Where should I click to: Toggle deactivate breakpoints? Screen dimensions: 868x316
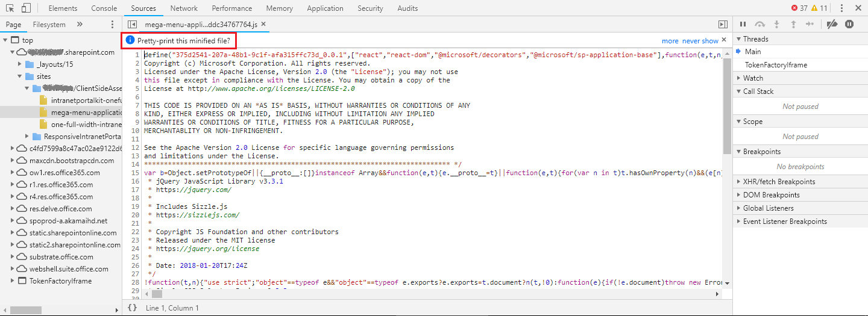coord(832,24)
